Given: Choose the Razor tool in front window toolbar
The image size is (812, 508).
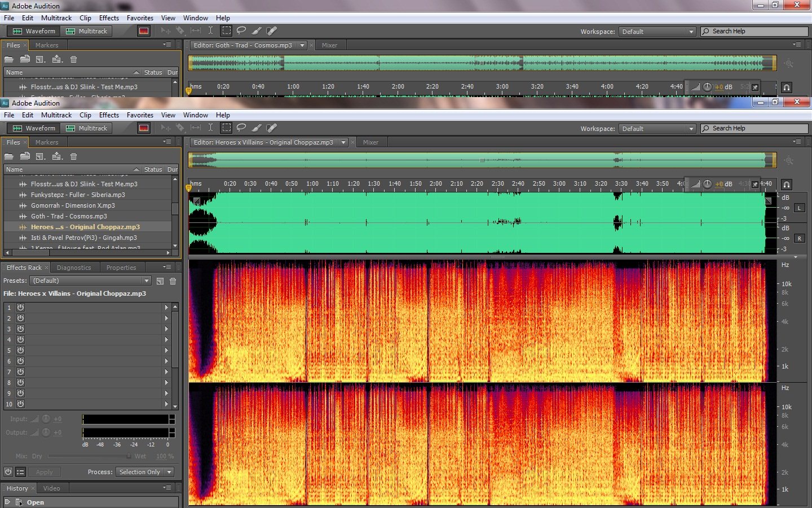Looking at the screenshot, I should 180,128.
